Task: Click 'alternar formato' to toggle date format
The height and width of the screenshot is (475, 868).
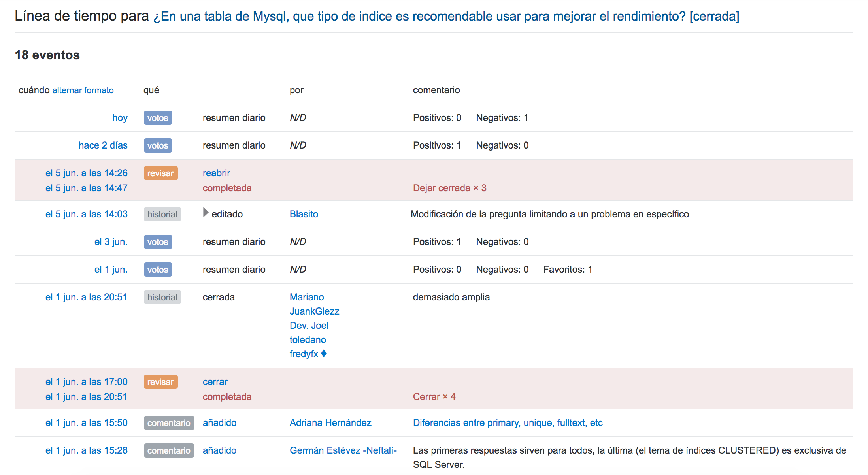Action: [83, 90]
